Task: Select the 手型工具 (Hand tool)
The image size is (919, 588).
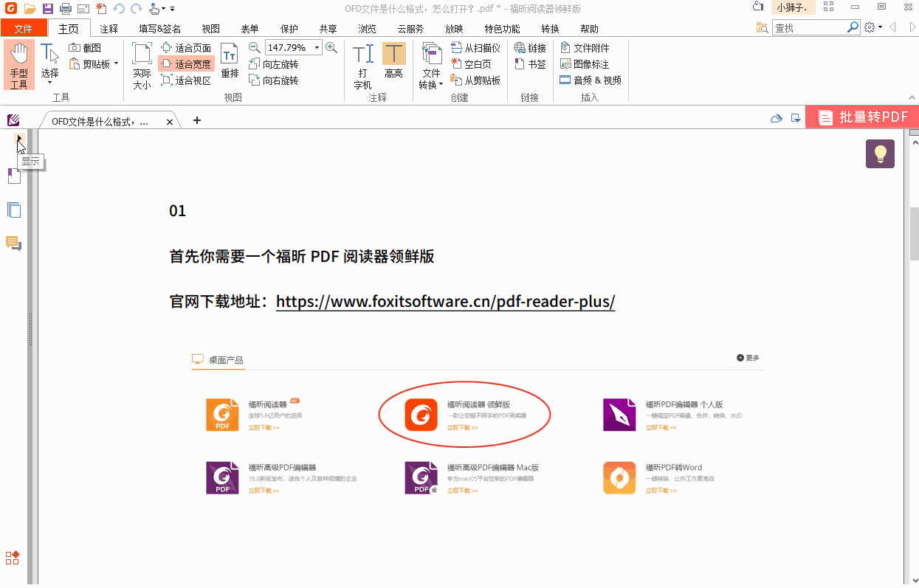Action: [19, 65]
